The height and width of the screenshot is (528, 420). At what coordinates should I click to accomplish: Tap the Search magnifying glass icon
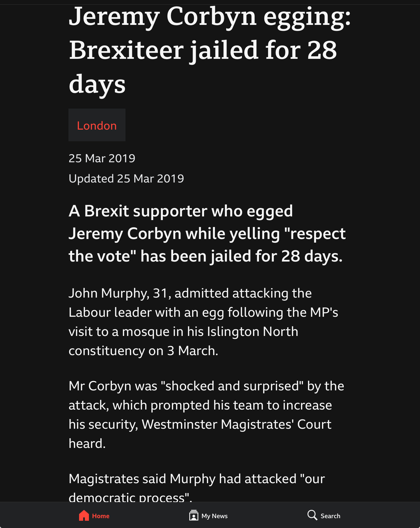point(312,515)
